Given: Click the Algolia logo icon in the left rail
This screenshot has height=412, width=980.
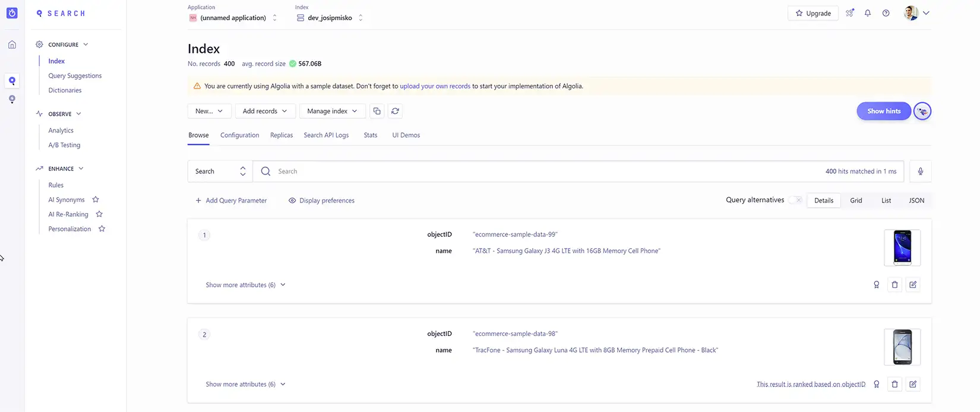Looking at the screenshot, I should coord(12,12).
